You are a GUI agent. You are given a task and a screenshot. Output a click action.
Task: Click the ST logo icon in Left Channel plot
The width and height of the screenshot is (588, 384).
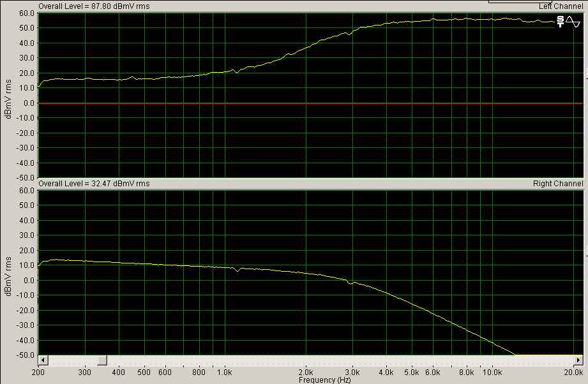click(561, 22)
